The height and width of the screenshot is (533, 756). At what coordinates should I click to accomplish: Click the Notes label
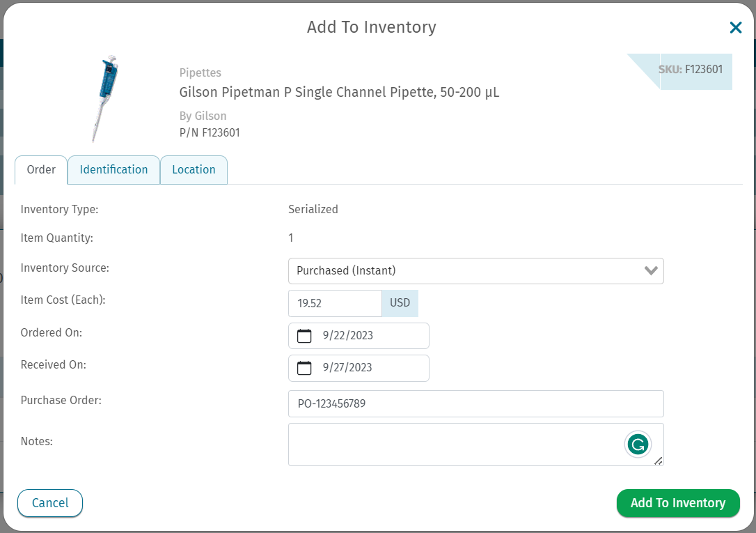37,441
